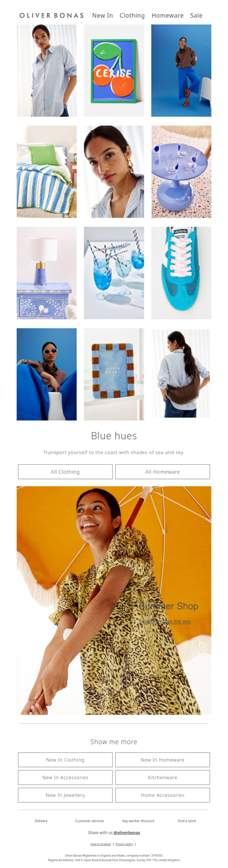Go to Homeware section
The image size is (228, 868).
point(168,15)
